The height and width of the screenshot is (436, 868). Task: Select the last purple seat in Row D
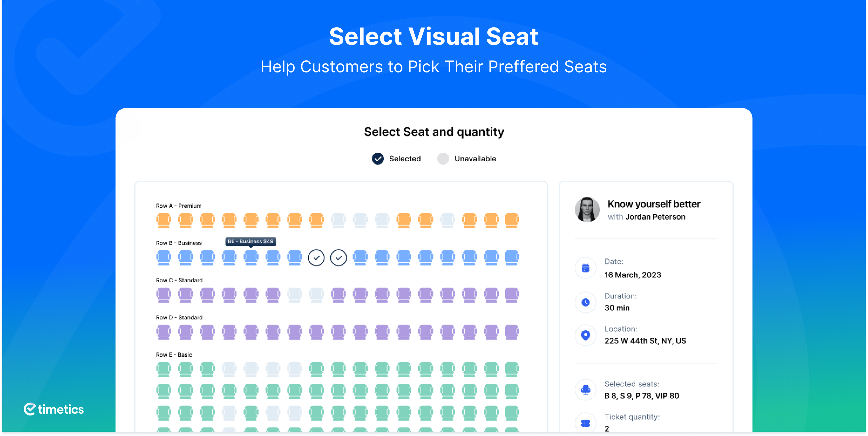click(512, 332)
